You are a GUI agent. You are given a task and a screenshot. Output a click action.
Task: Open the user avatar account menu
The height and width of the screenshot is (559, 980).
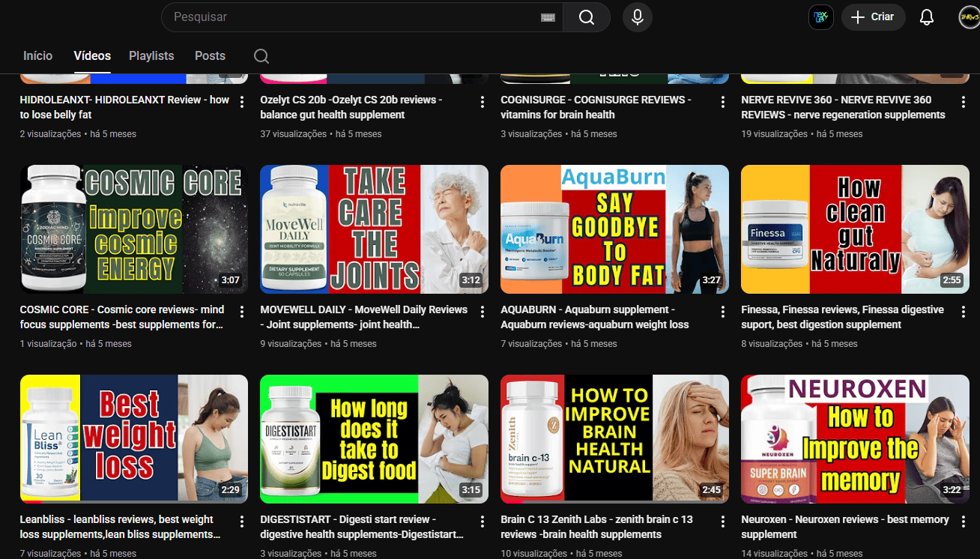click(969, 17)
